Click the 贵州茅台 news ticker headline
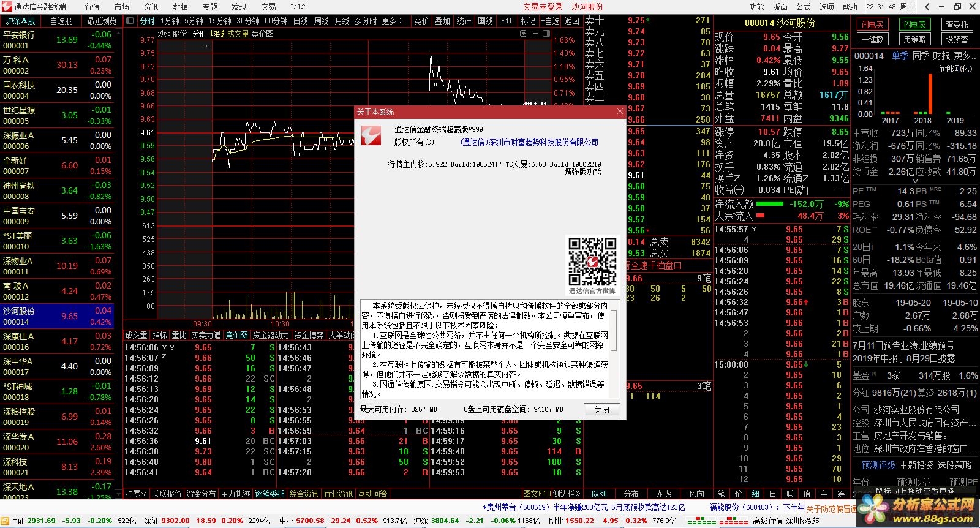Image resolution: width=980 pixels, height=528 pixels. (x=584, y=507)
